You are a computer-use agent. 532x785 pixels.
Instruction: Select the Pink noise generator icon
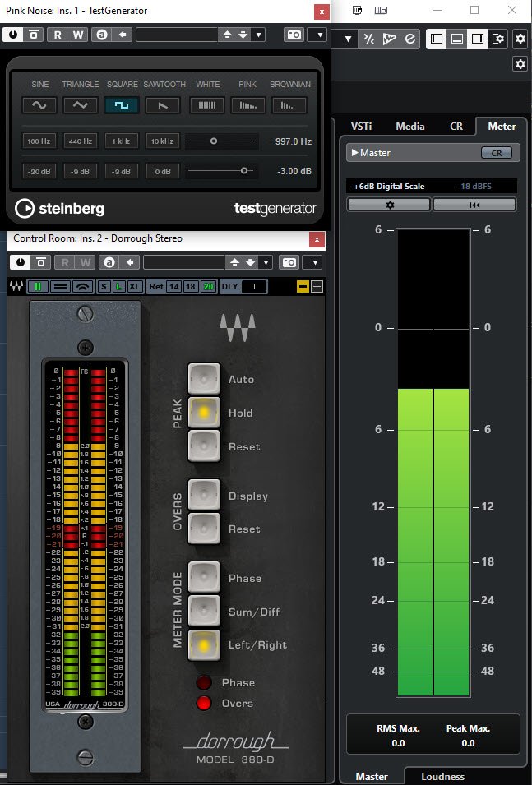247,105
